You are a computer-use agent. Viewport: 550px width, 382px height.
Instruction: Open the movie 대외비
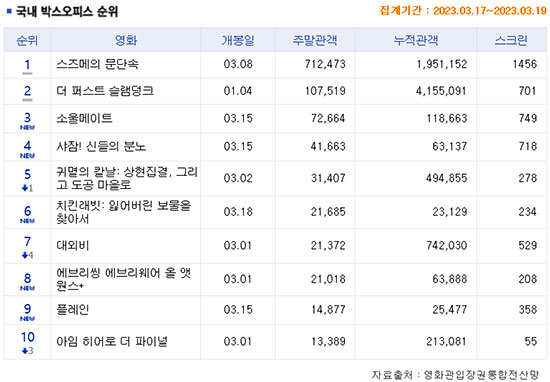point(73,246)
